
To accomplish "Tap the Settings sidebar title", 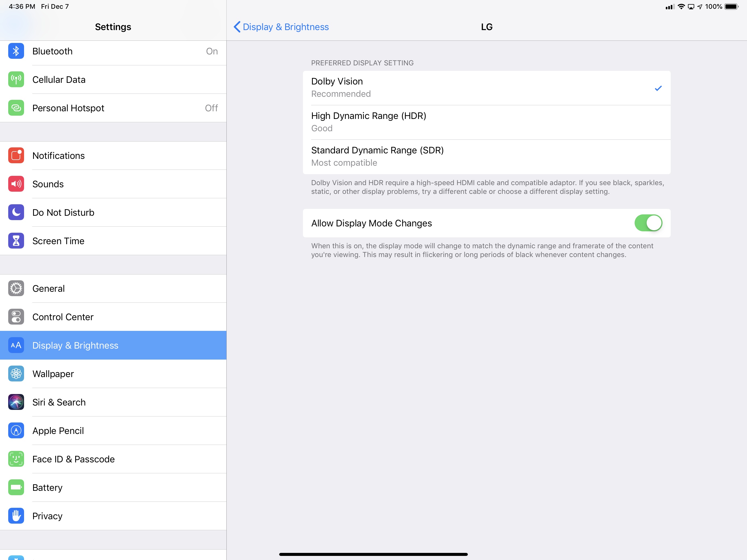I will click(113, 27).
